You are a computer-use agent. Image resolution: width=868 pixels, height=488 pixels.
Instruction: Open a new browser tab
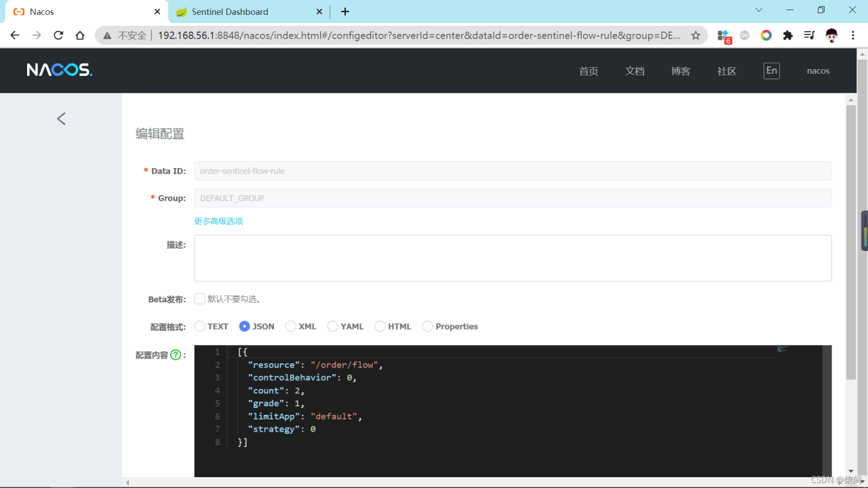click(345, 12)
